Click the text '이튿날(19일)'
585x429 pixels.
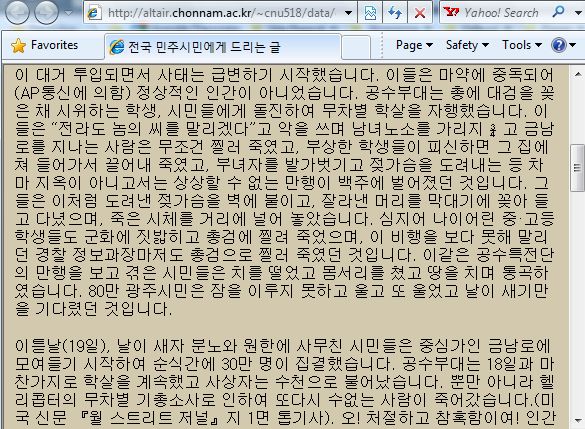62,346
